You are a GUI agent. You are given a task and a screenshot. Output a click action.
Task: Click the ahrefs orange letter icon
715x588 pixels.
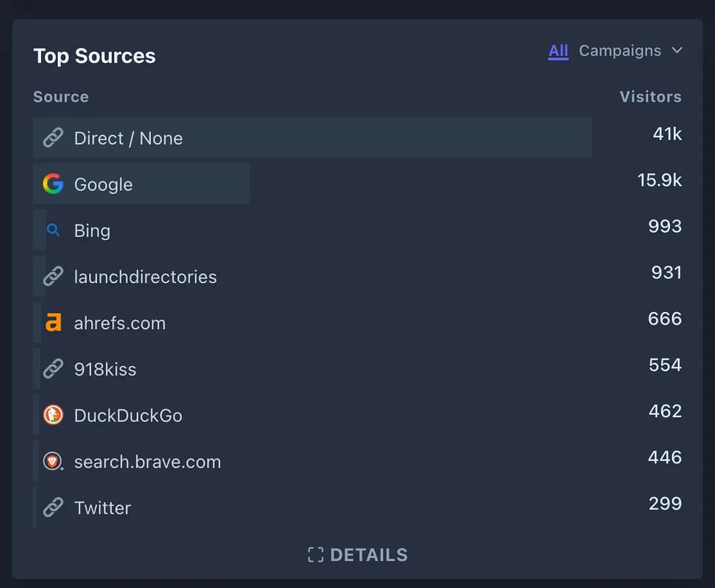click(53, 322)
